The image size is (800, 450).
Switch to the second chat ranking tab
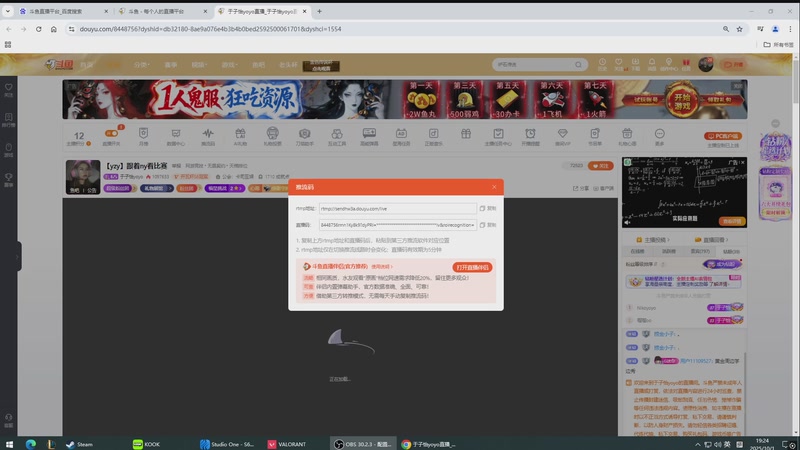coord(668,252)
